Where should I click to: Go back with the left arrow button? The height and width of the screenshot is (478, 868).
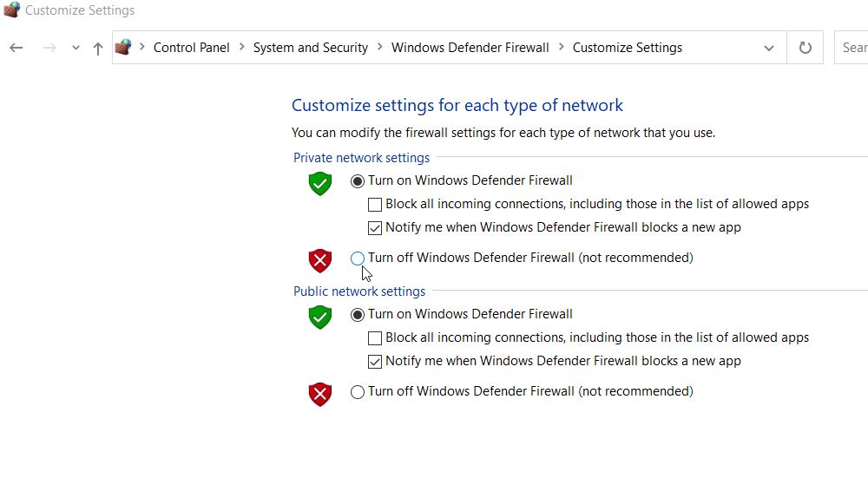point(16,48)
